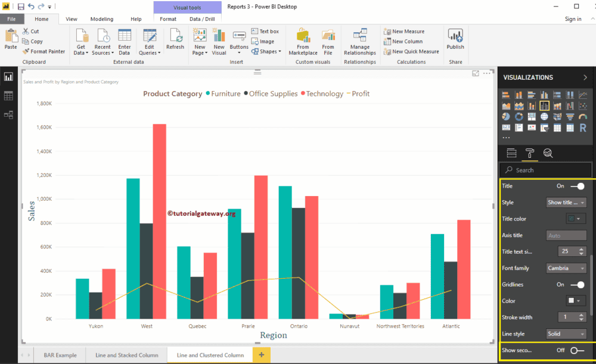The image size is (596, 364).
Task: Open the Font family Cambria dropdown
Action: click(x=566, y=268)
